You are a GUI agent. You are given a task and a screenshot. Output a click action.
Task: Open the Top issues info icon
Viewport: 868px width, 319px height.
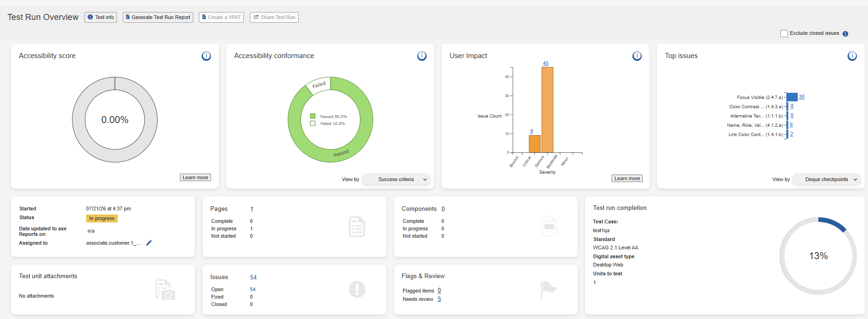[852, 56]
